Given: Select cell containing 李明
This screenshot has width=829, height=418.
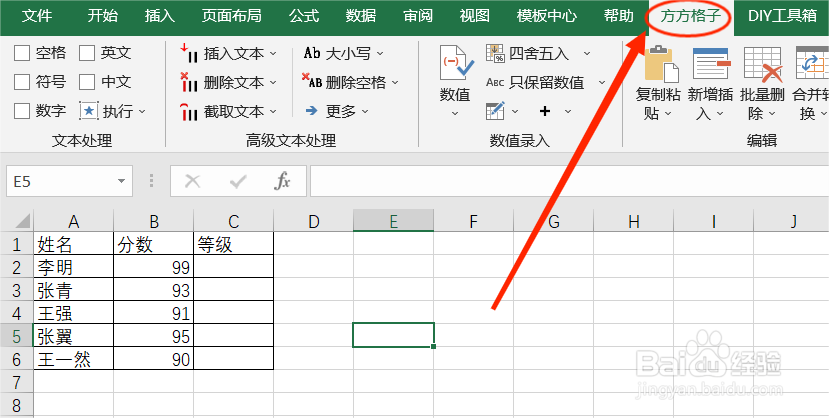Looking at the screenshot, I should pyautogui.click(x=73, y=267).
